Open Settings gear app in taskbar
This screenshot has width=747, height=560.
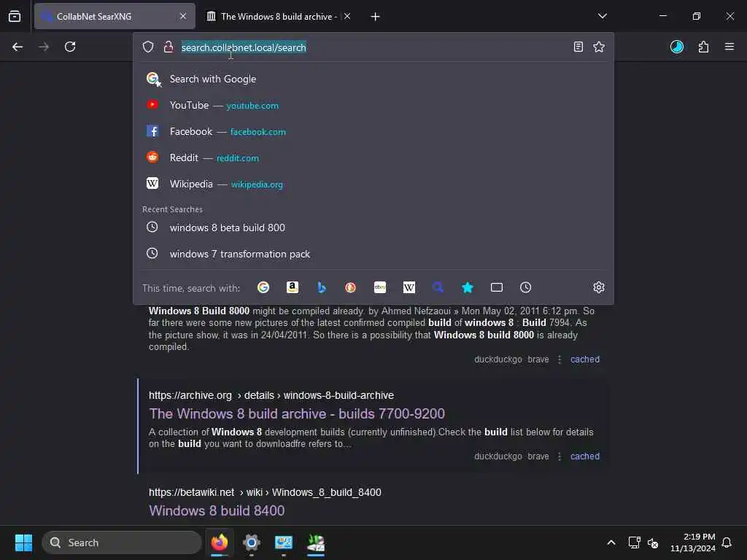coord(251,542)
